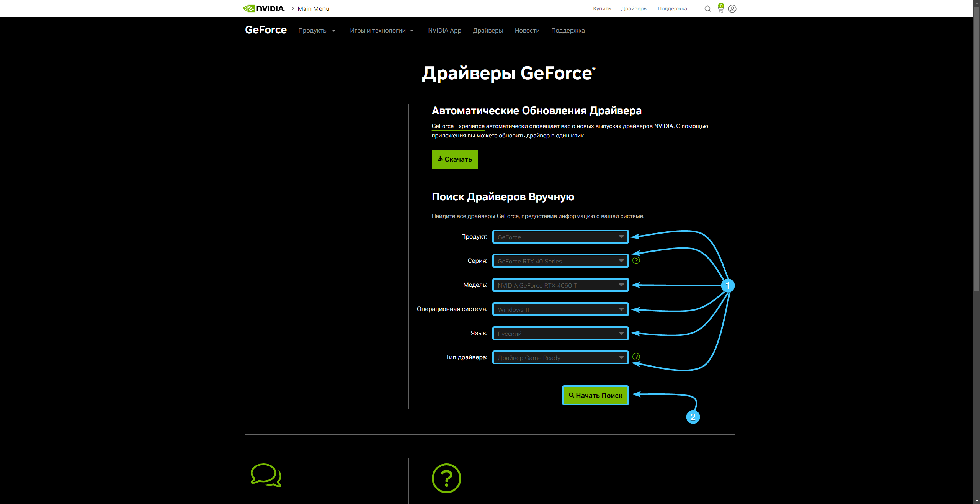Viewport: 980px width, 504px height.
Task: Click Купить link in top header
Action: click(x=602, y=8)
